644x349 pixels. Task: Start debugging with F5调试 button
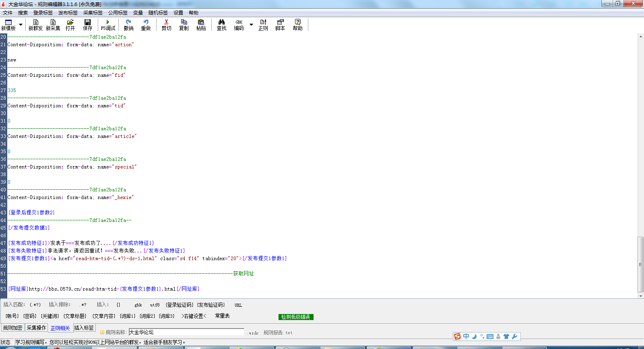tap(108, 25)
